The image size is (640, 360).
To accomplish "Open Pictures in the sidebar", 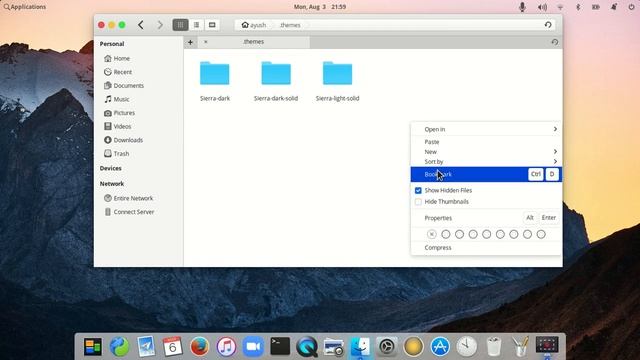I will point(119,113).
